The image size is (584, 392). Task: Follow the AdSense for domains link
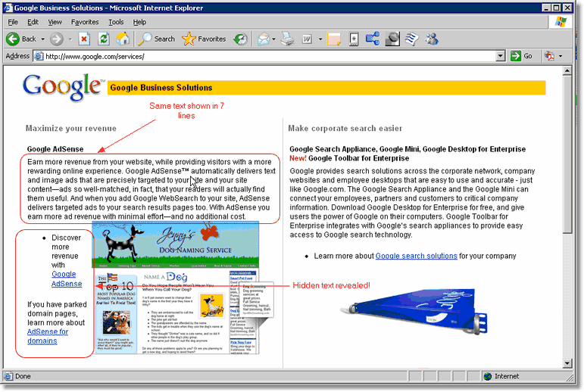(47, 336)
